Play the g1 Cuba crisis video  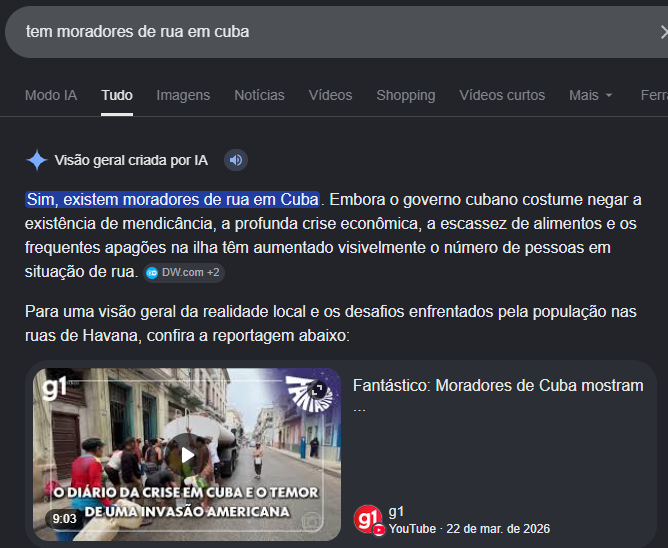click(187, 455)
